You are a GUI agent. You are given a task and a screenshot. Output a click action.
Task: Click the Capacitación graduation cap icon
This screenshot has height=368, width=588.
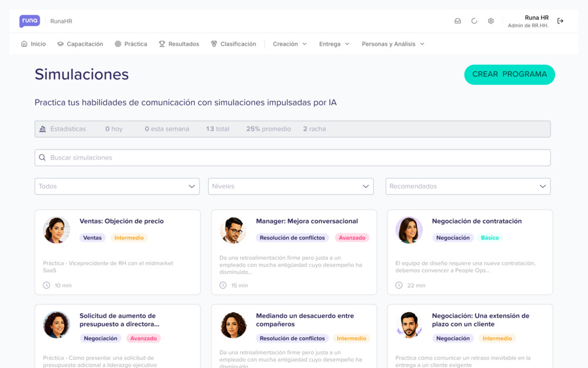pyautogui.click(x=60, y=44)
